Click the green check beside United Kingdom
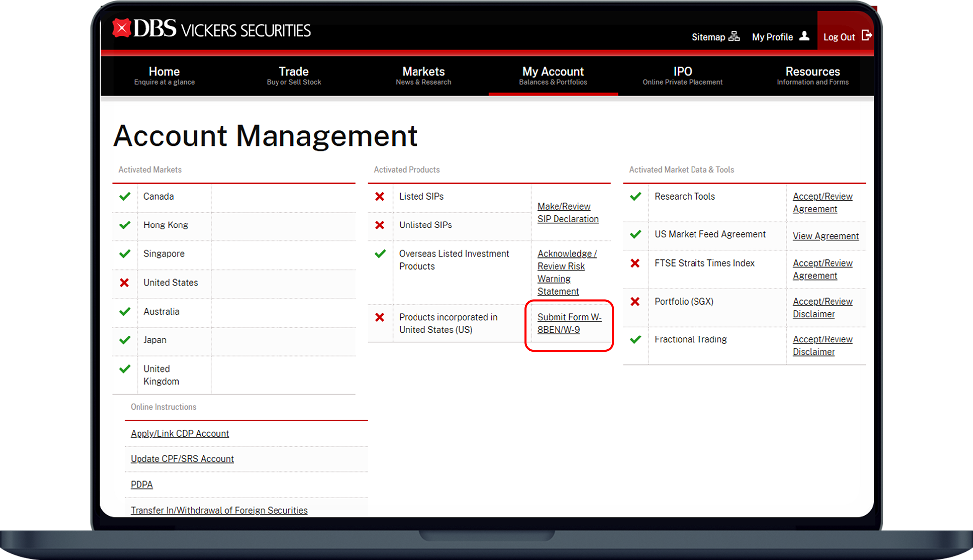Image resolution: width=973 pixels, height=560 pixels. click(125, 369)
